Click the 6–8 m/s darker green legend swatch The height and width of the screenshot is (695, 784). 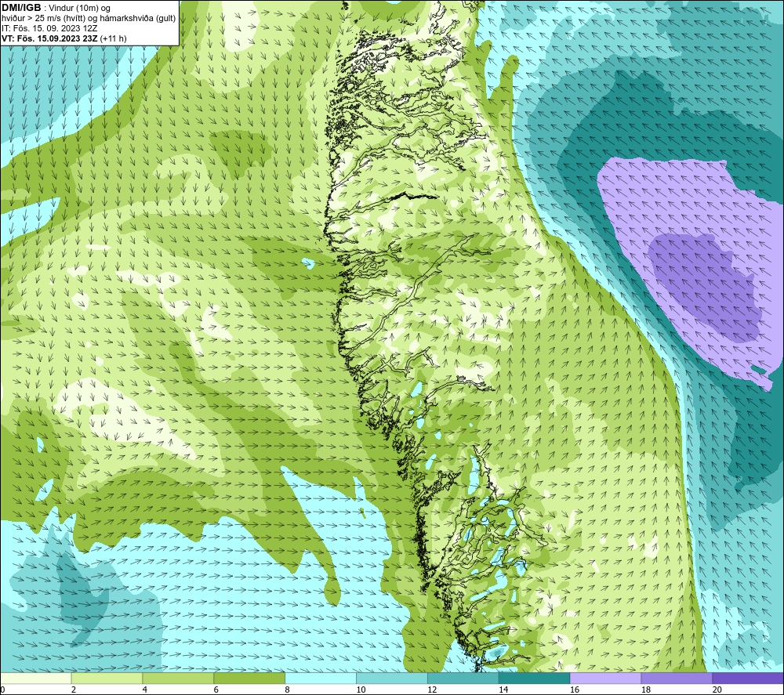[249, 678]
